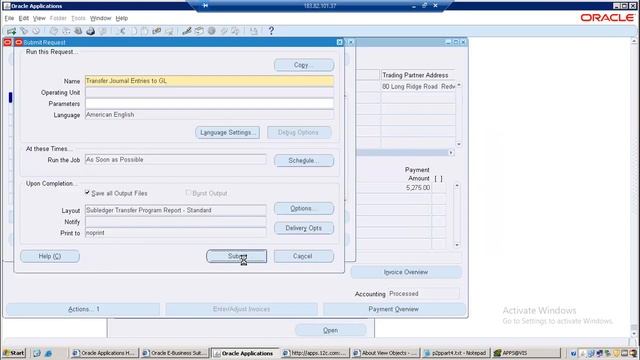Click the Debug Options button
The height and width of the screenshot is (360, 640).
[299, 133]
